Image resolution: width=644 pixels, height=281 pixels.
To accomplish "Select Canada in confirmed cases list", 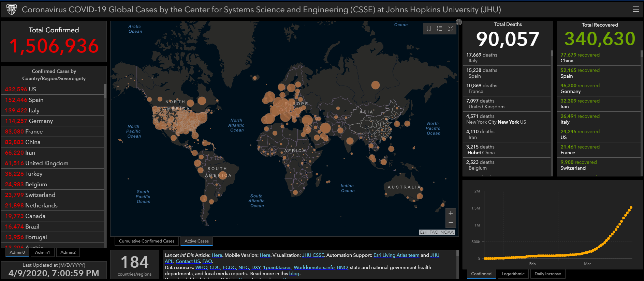I will pyautogui.click(x=53, y=216).
